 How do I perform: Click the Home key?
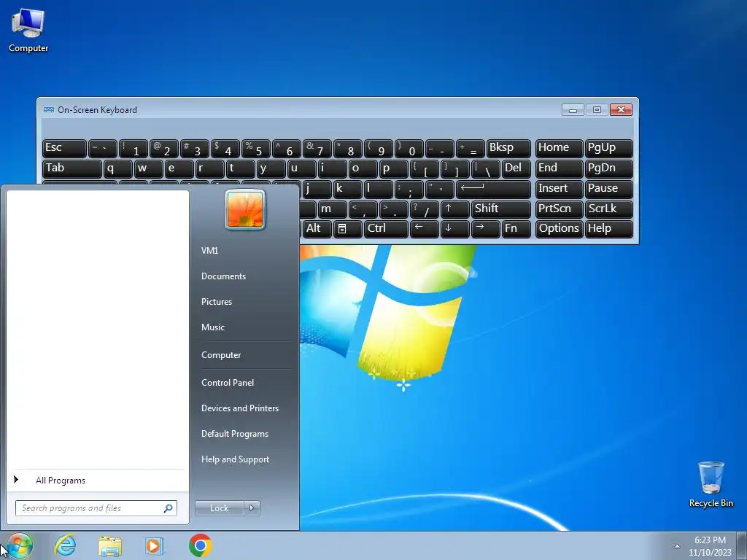click(560, 148)
